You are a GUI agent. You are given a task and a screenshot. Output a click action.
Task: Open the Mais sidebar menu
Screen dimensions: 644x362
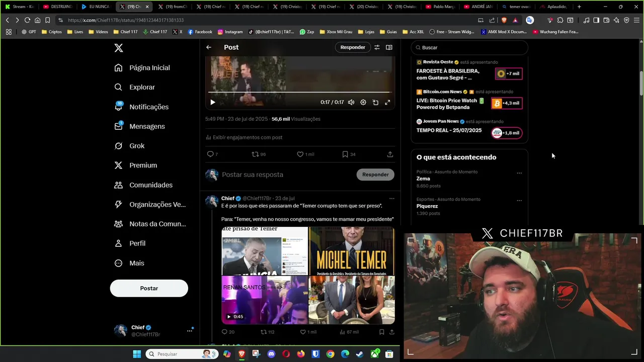pyautogui.click(x=129, y=263)
